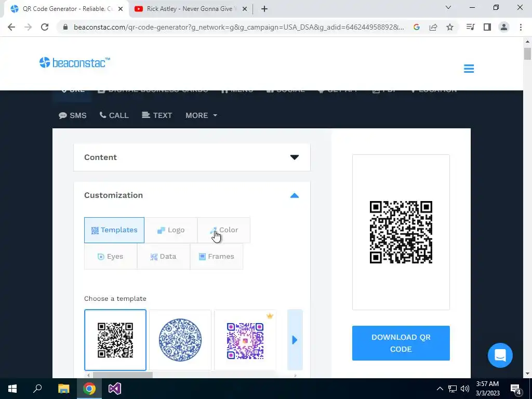Switch to the Data tab
Screen dimensions: 532x399
pos(164,257)
